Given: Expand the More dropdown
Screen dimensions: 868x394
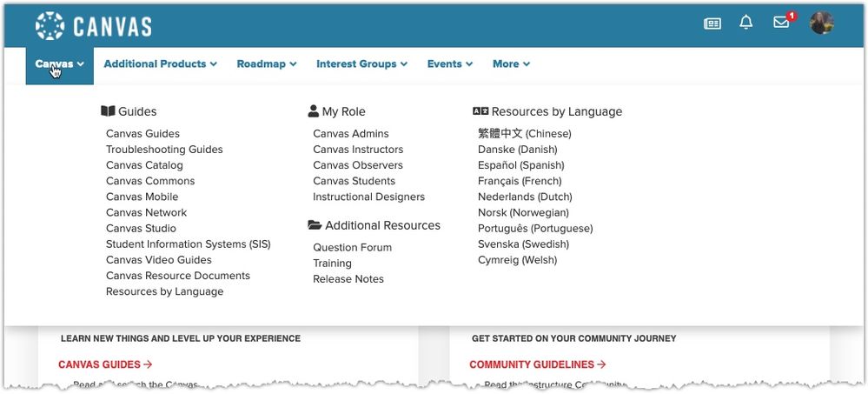Looking at the screenshot, I should [512, 63].
